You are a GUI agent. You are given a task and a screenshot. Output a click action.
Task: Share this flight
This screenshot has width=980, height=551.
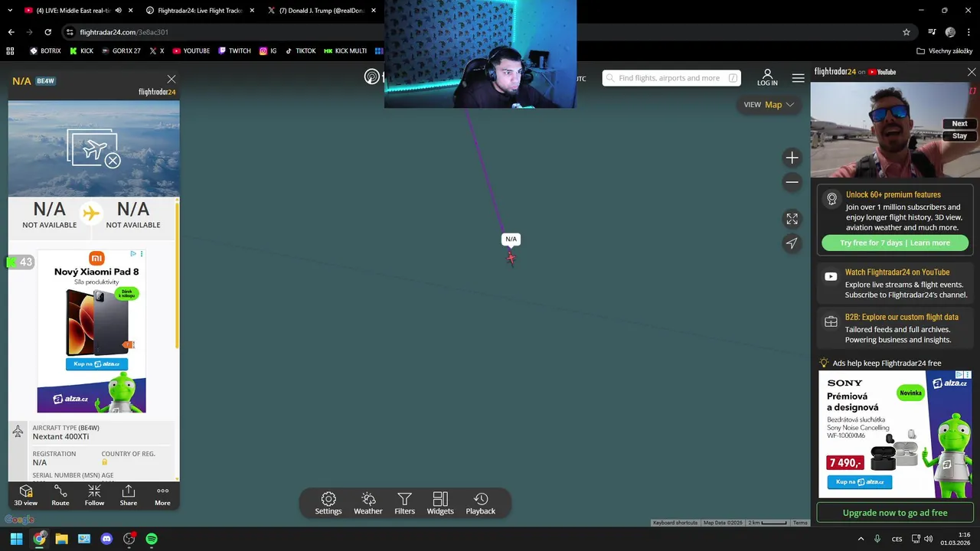[x=129, y=495]
